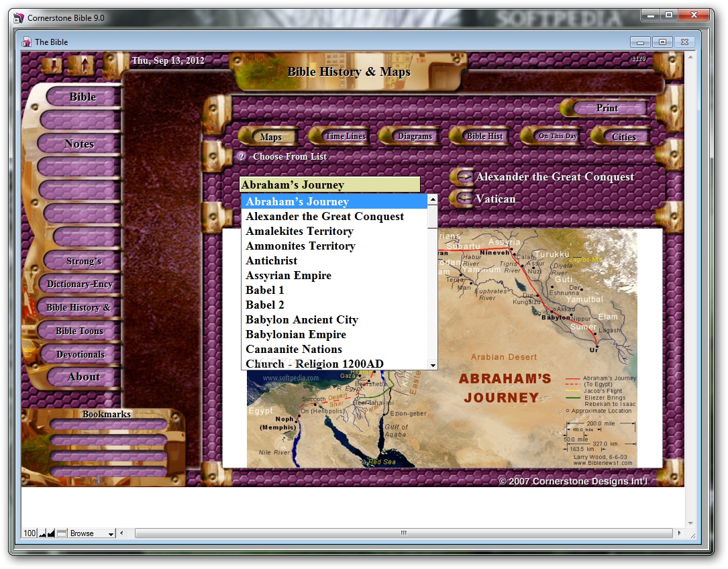728x569 pixels.
Task: Select Ammonites Territory in list
Action: click(334, 246)
